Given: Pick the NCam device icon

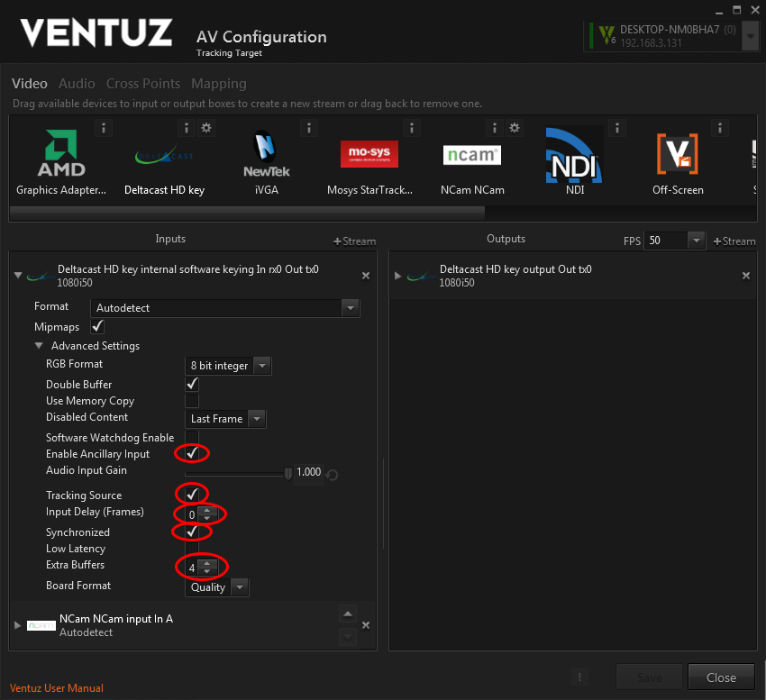Looking at the screenshot, I should (x=472, y=155).
